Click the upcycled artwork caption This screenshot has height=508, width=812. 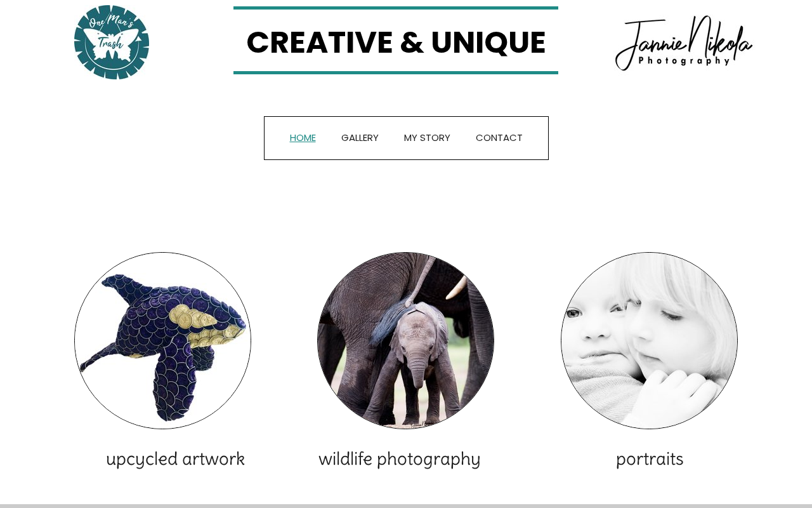tap(175, 459)
